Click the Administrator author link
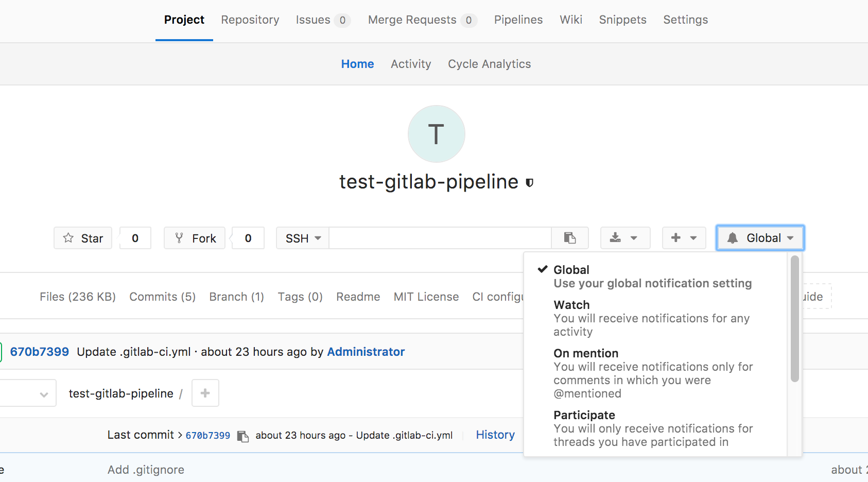 [x=366, y=352]
